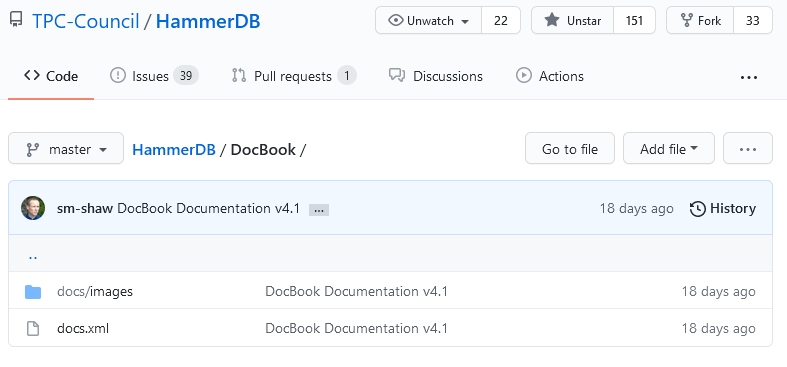The image size is (787, 367).
Task: Open the HammerDB repository title link
Action: tap(208, 21)
